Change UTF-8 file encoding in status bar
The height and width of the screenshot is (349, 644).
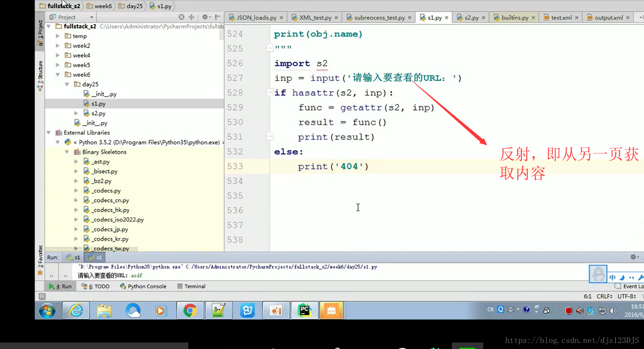click(x=627, y=296)
